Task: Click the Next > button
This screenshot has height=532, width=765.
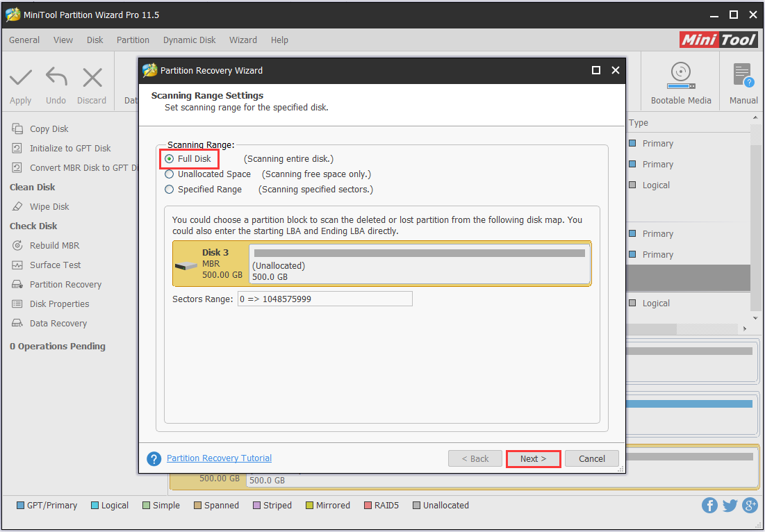Action: 533,459
